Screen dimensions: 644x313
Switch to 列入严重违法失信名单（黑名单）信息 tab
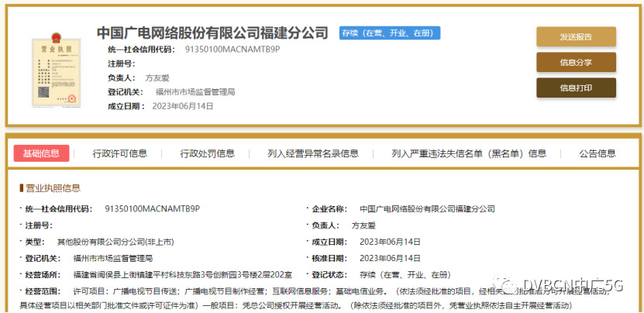469,153
